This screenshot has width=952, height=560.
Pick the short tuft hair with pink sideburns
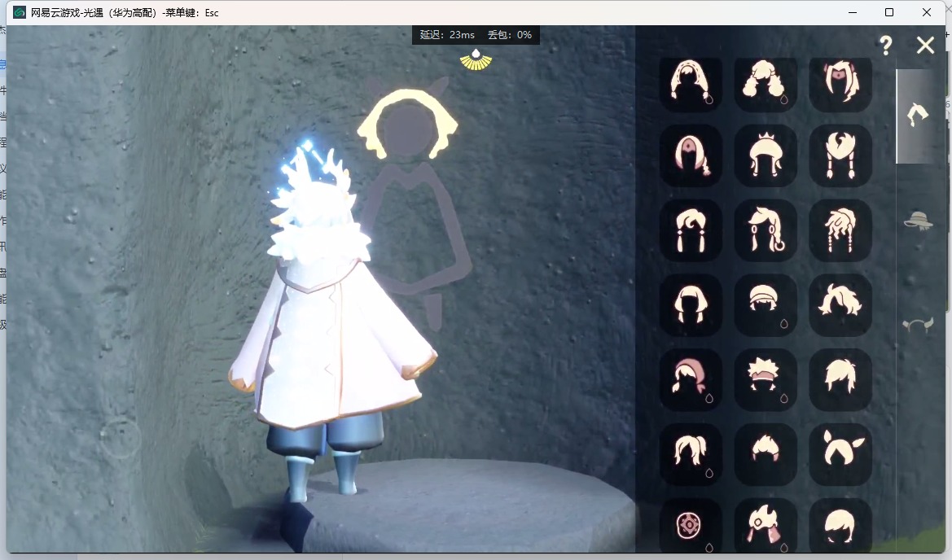(x=765, y=454)
